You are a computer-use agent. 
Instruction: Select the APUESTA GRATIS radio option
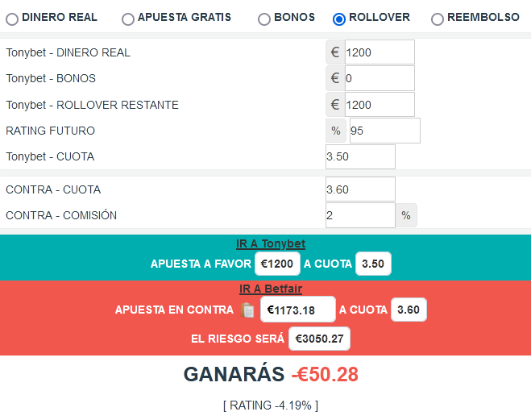127,19
